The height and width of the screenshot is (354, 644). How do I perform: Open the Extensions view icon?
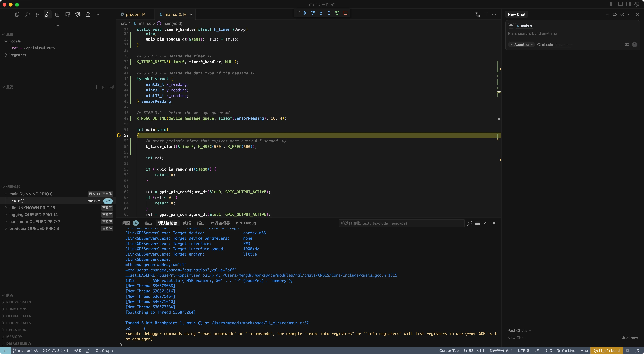[x=58, y=14]
